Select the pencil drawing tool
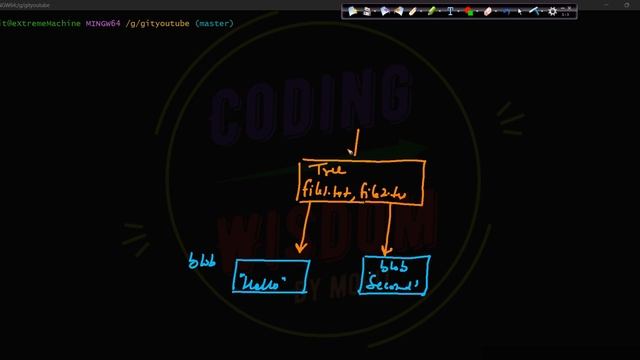The width and height of the screenshot is (640, 360). pyautogui.click(x=412, y=11)
